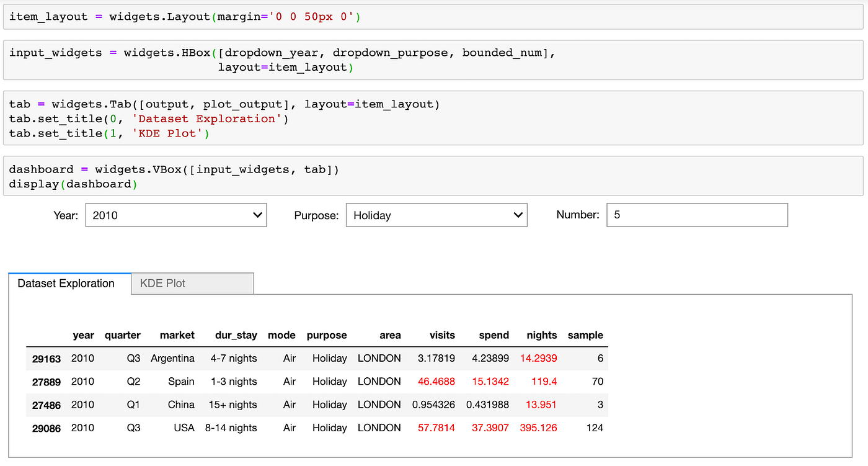This screenshot has width=868, height=466.
Task: Select the row index 29163
Action: tap(46, 358)
